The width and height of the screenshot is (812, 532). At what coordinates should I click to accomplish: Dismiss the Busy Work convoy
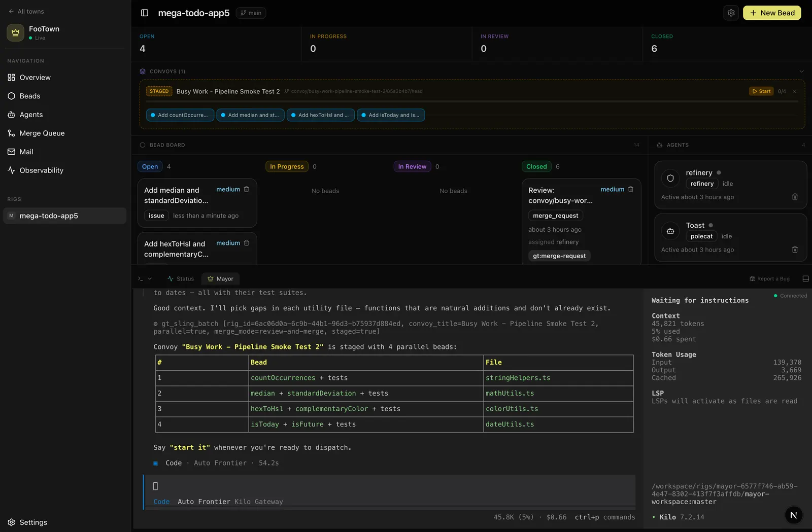[x=794, y=91]
